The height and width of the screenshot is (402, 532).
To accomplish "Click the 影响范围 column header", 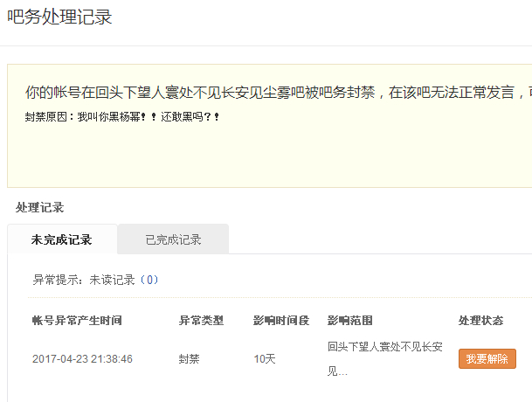I will [x=350, y=321].
